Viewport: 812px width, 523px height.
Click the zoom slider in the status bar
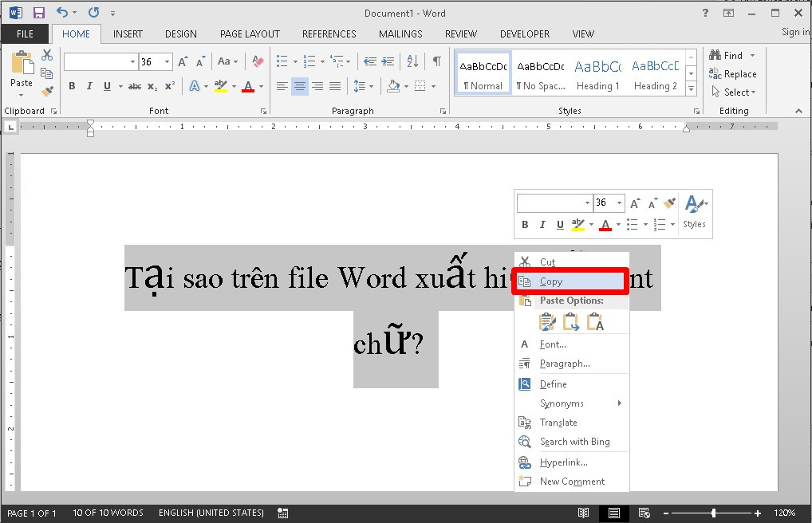pos(713,513)
